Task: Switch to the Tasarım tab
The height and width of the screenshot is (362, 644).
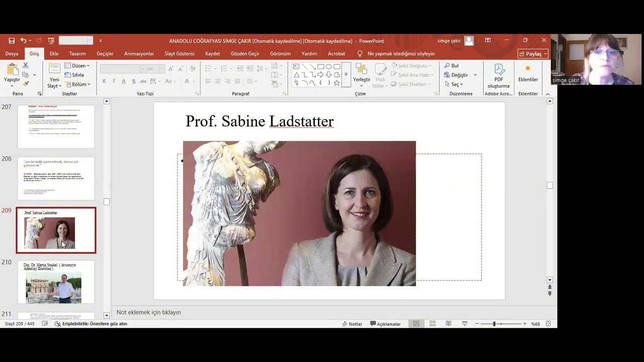Action: [x=77, y=54]
